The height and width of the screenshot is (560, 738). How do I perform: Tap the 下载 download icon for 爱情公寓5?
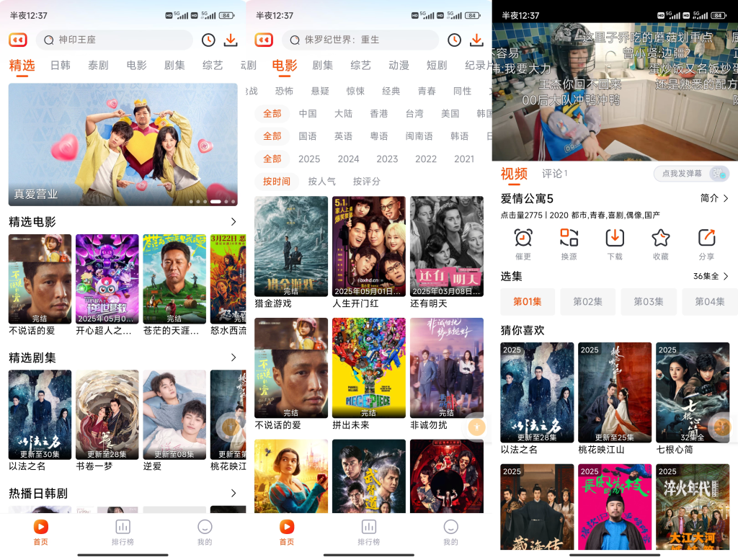pos(615,238)
